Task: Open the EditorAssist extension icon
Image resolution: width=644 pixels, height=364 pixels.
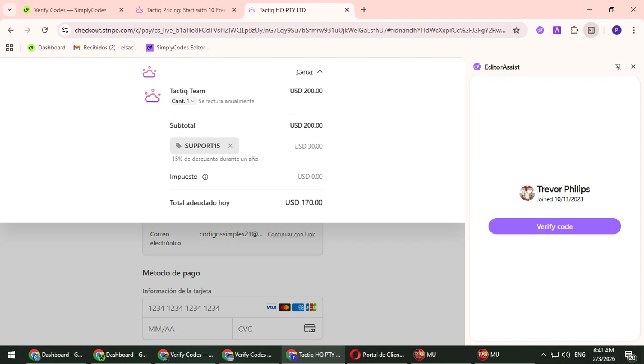Action: (540, 30)
